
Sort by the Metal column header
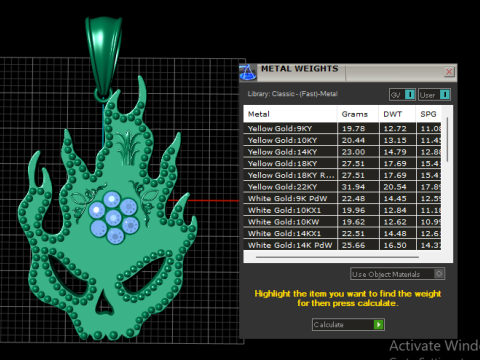tap(290, 114)
